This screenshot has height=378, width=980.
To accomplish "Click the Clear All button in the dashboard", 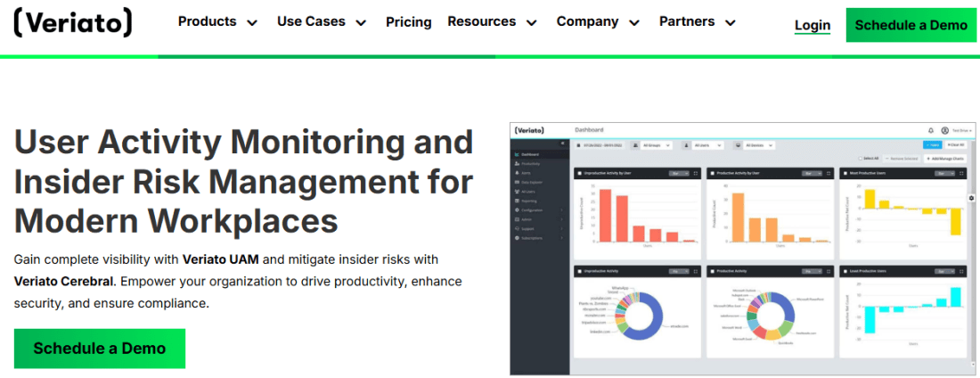I will [956, 144].
